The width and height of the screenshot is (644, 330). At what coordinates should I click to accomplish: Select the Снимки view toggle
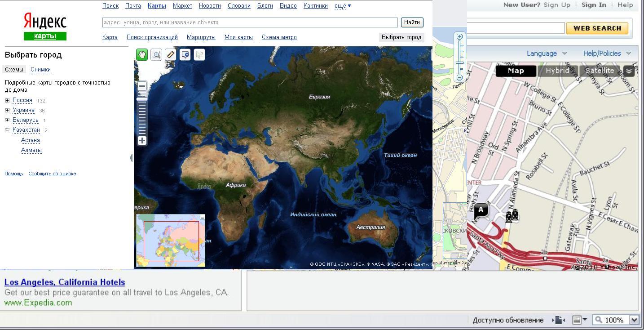(40, 70)
